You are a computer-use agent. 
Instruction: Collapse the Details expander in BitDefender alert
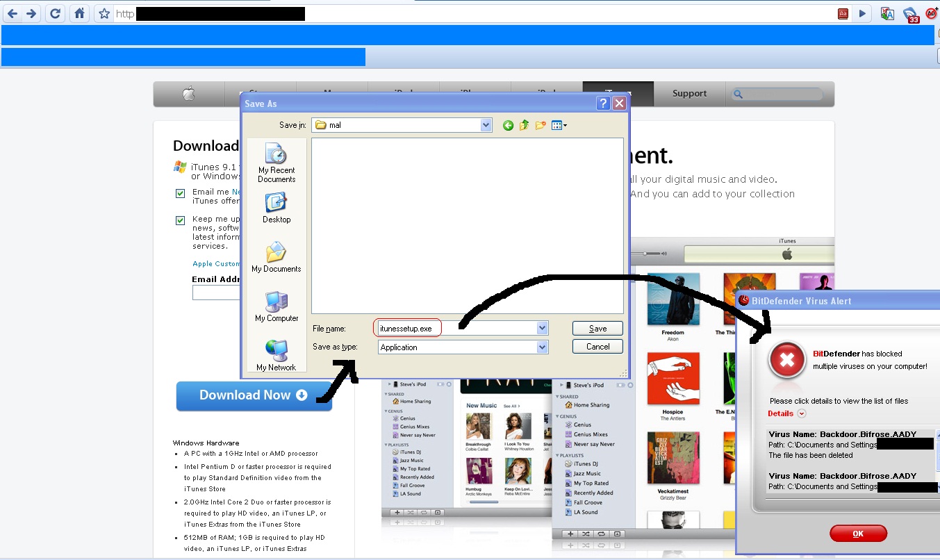coord(802,413)
